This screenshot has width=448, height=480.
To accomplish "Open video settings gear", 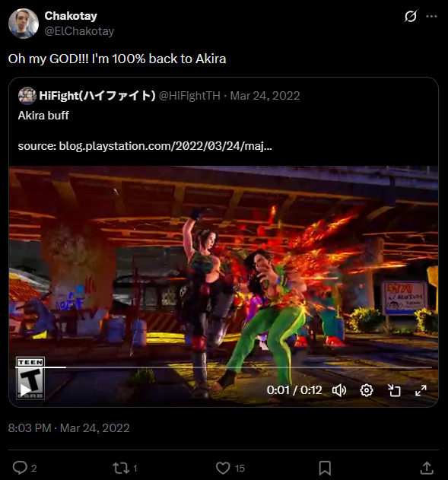I will 367,390.
